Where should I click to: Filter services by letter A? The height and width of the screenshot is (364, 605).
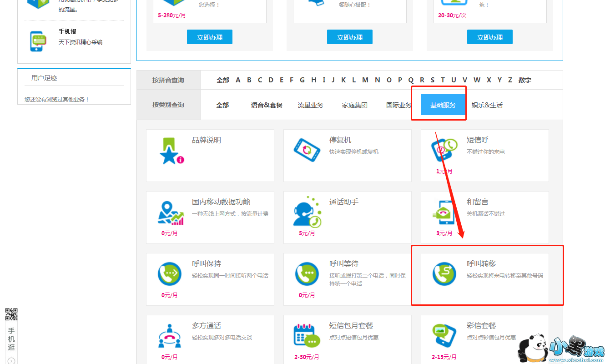[238, 80]
